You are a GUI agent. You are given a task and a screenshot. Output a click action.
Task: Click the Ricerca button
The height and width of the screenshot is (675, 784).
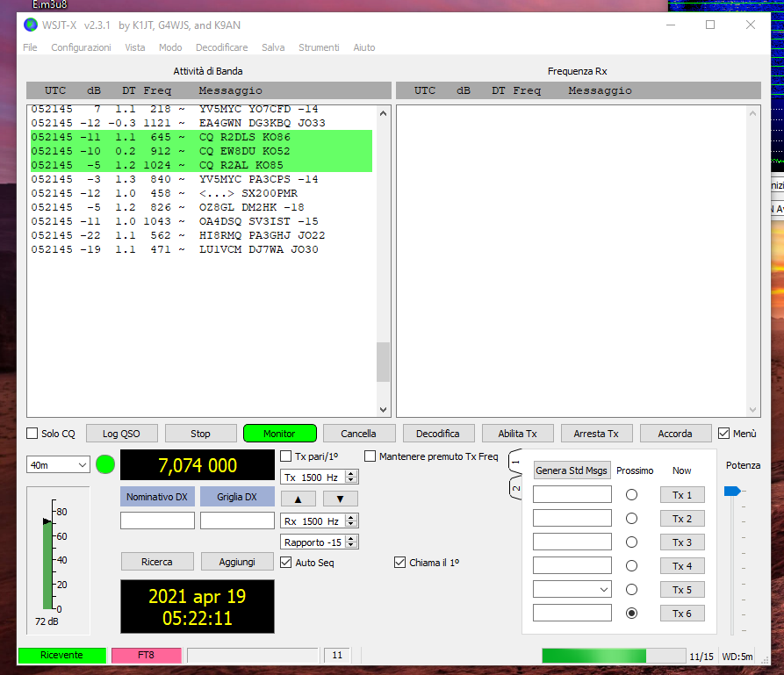tap(157, 562)
